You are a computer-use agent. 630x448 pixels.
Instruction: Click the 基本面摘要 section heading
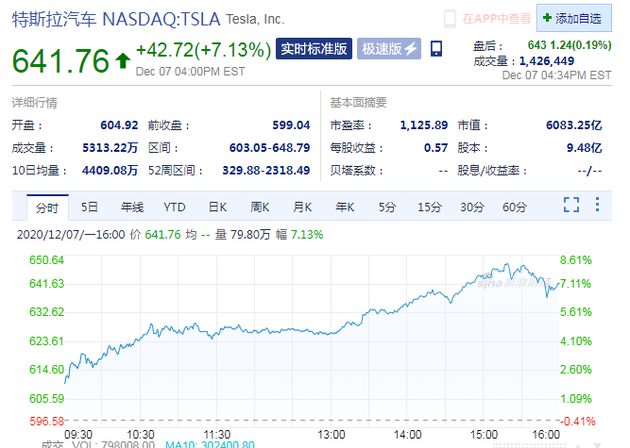pyautogui.click(x=358, y=103)
